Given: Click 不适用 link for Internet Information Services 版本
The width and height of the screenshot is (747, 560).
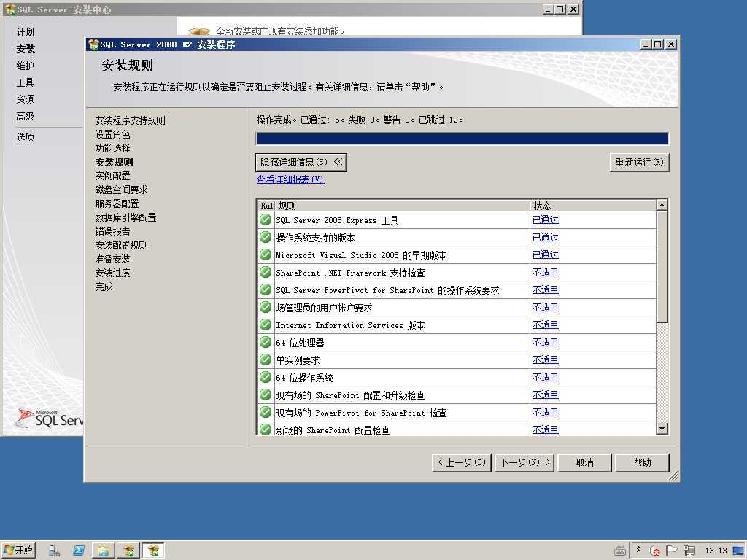Looking at the screenshot, I should tap(545, 324).
